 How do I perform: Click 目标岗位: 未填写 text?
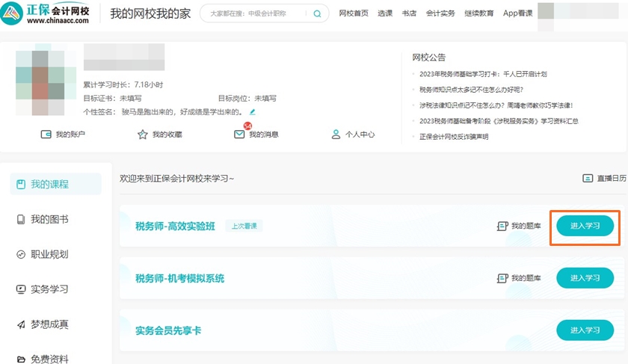(x=247, y=99)
